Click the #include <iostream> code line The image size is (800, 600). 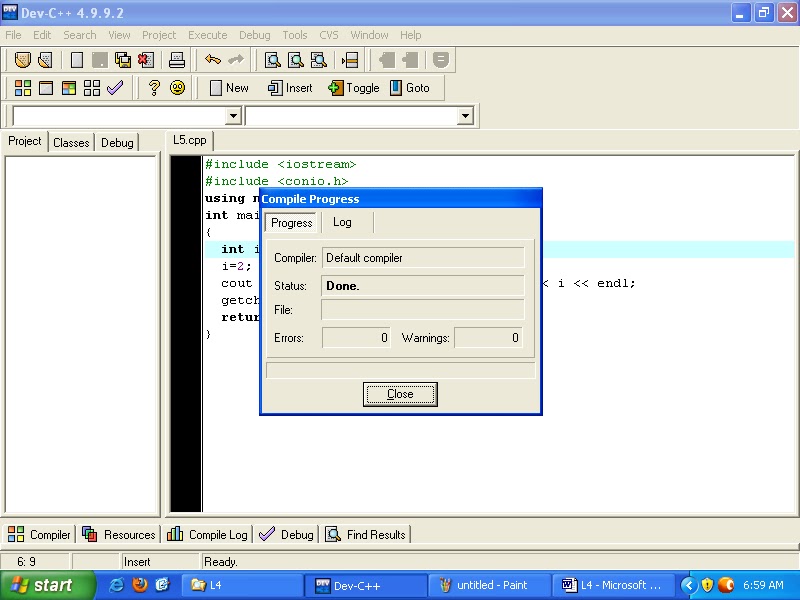(281, 164)
